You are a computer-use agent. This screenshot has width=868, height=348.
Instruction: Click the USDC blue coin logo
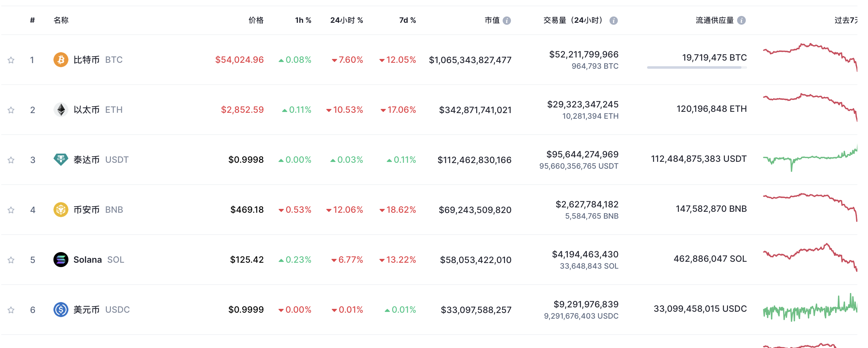click(x=61, y=309)
